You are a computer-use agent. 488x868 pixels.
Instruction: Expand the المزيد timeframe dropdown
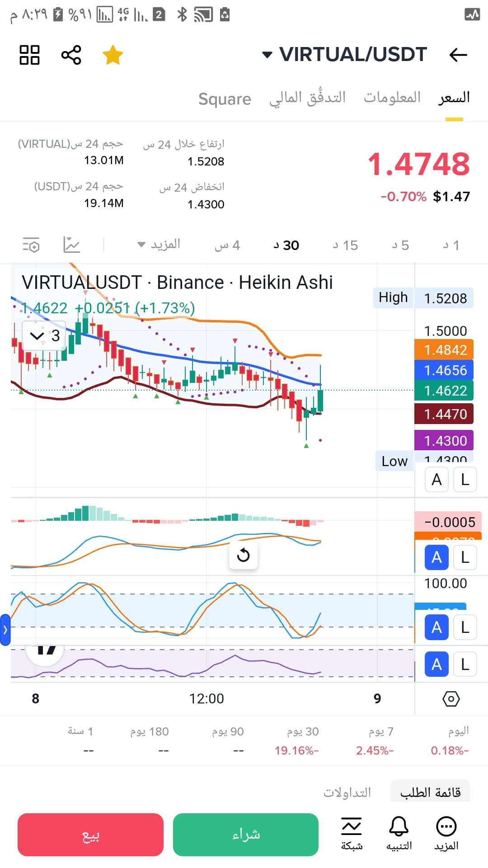[159, 245]
